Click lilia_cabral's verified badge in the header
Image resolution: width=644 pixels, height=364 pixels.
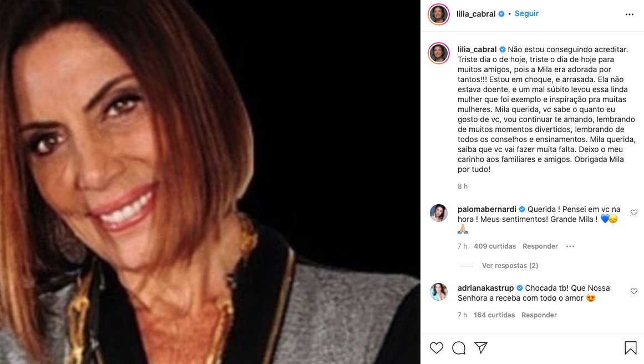pyautogui.click(x=501, y=13)
